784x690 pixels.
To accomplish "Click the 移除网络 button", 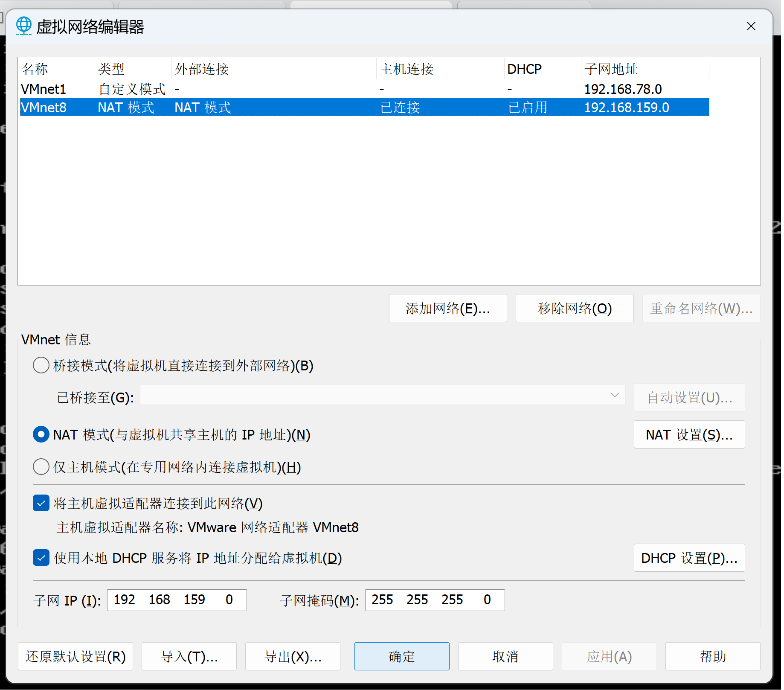I will tap(574, 308).
